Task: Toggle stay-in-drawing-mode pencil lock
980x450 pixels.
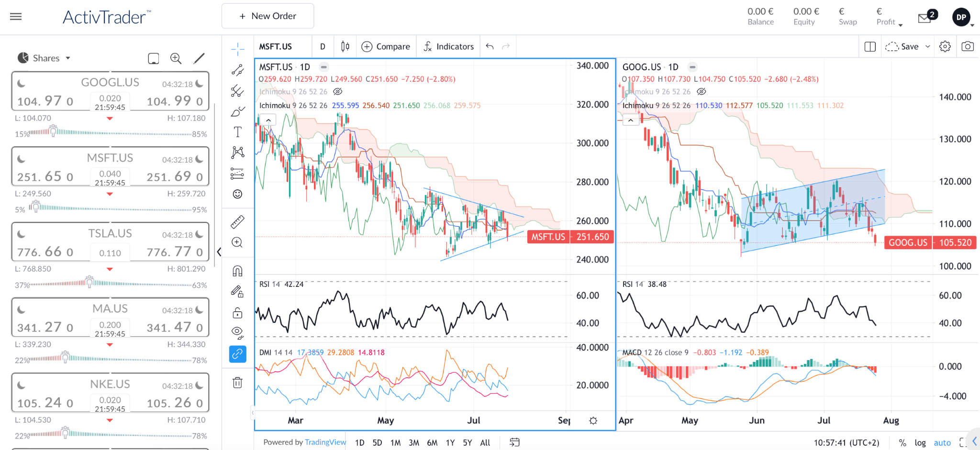Action: (237, 291)
